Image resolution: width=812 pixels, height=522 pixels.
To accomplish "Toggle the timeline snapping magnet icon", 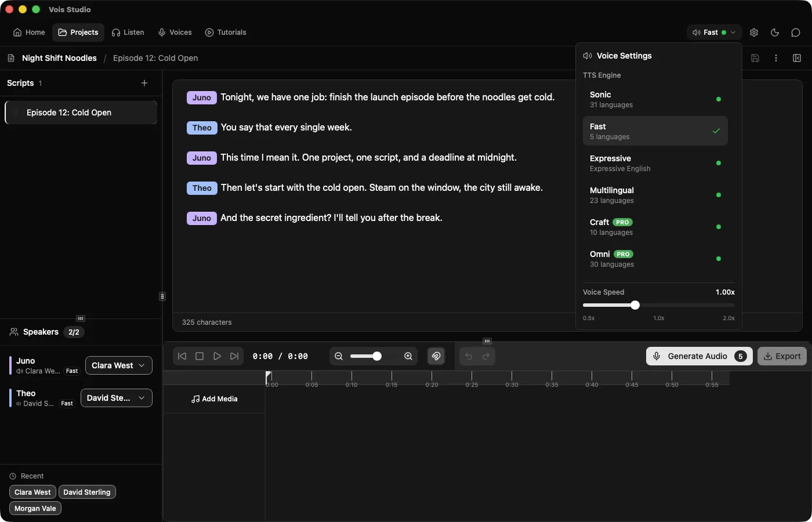I will pyautogui.click(x=436, y=356).
